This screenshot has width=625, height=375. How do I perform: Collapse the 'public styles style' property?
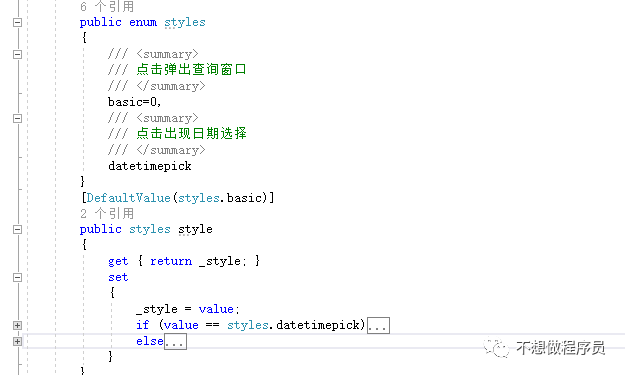pyautogui.click(x=17, y=229)
